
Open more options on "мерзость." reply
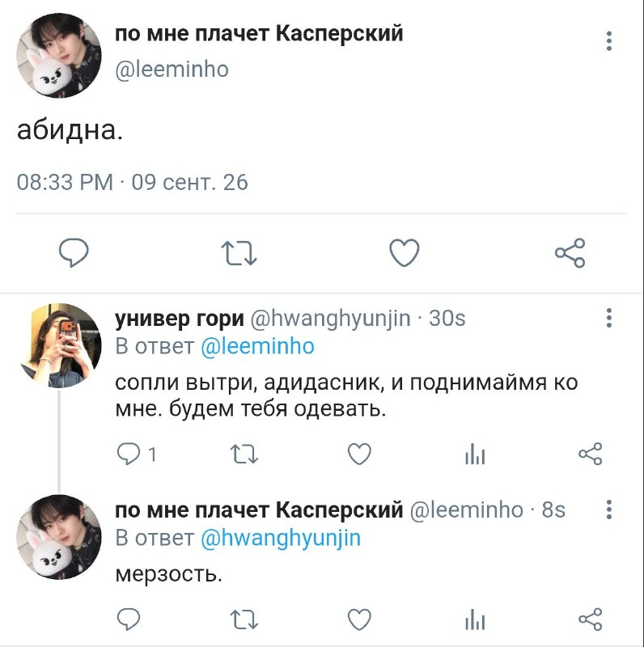click(609, 510)
